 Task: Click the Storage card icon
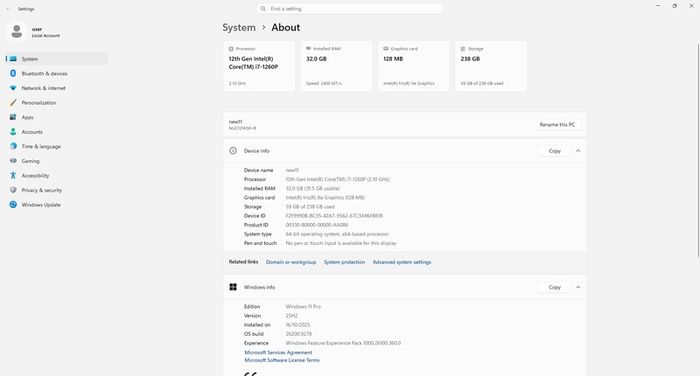[463, 49]
